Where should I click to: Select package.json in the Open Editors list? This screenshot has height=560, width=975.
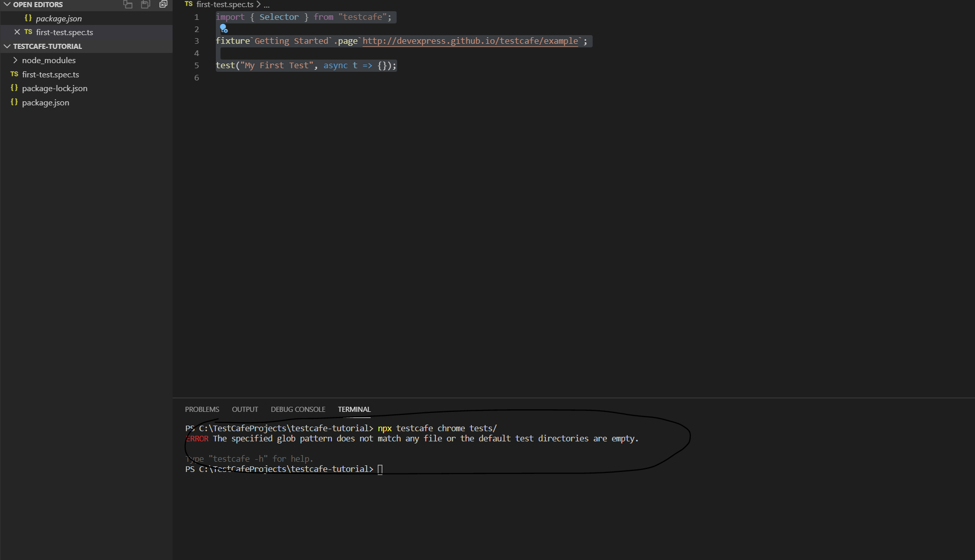click(x=59, y=18)
